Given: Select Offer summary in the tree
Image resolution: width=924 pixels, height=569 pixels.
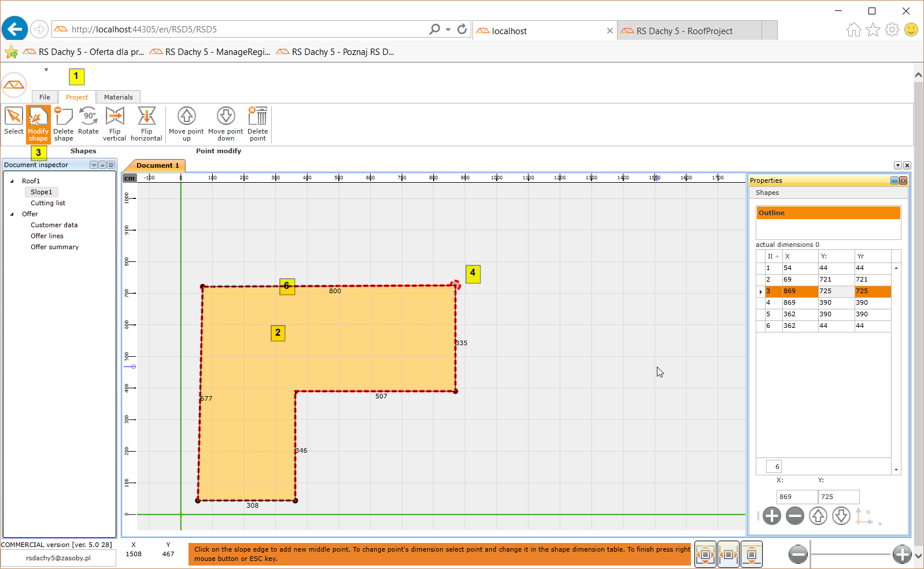Looking at the screenshot, I should (x=54, y=247).
